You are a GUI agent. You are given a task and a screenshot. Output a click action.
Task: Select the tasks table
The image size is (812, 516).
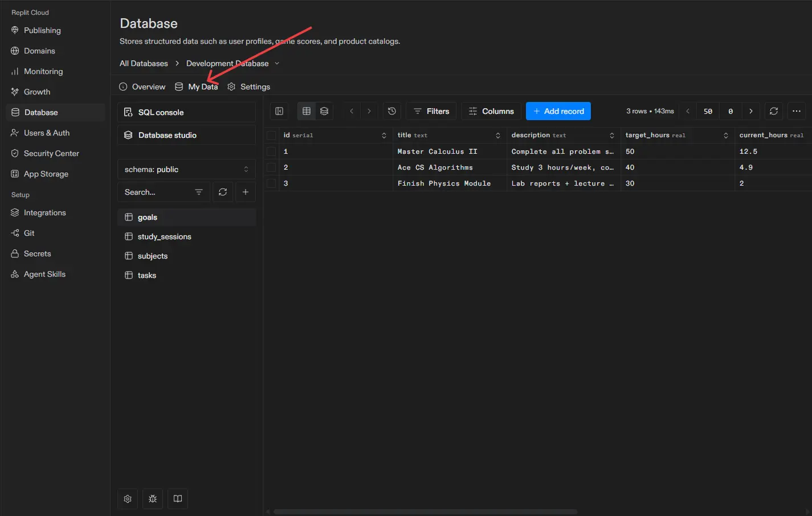click(x=186, y=275)
